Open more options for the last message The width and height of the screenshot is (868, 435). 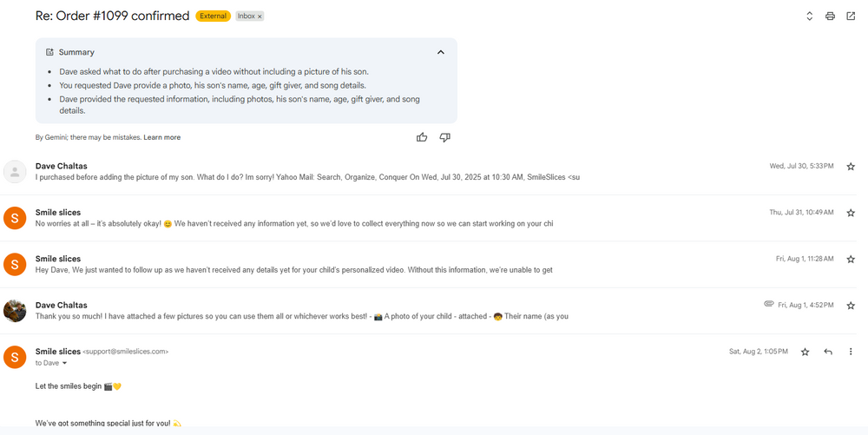pyautogui.click(x=851, y=352)
